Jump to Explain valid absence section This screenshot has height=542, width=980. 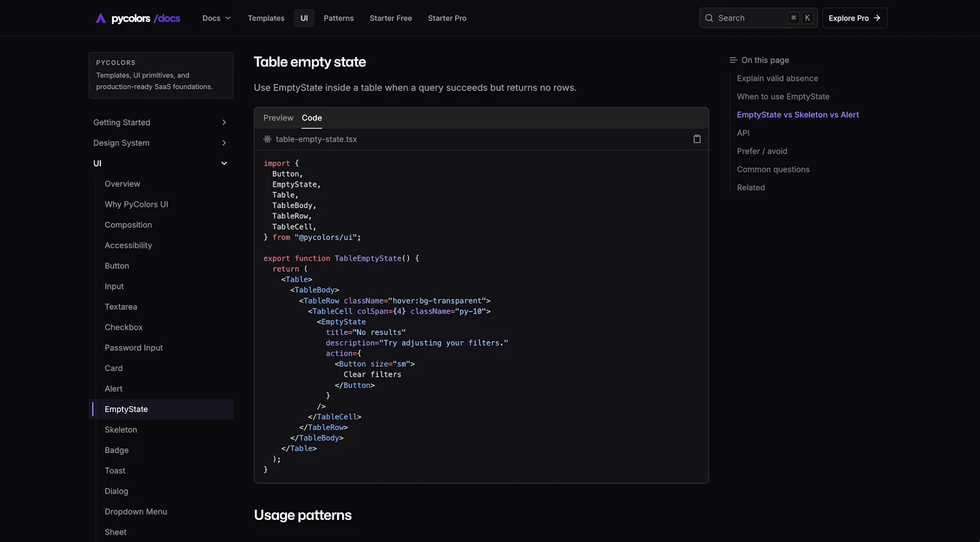coord(777,78)
